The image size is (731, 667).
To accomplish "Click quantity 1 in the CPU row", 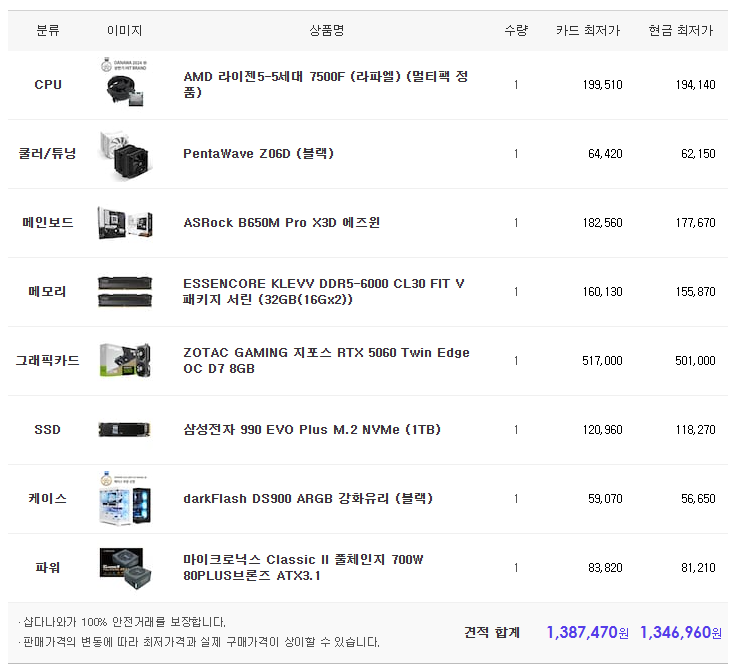I will [x=516, y=84].
